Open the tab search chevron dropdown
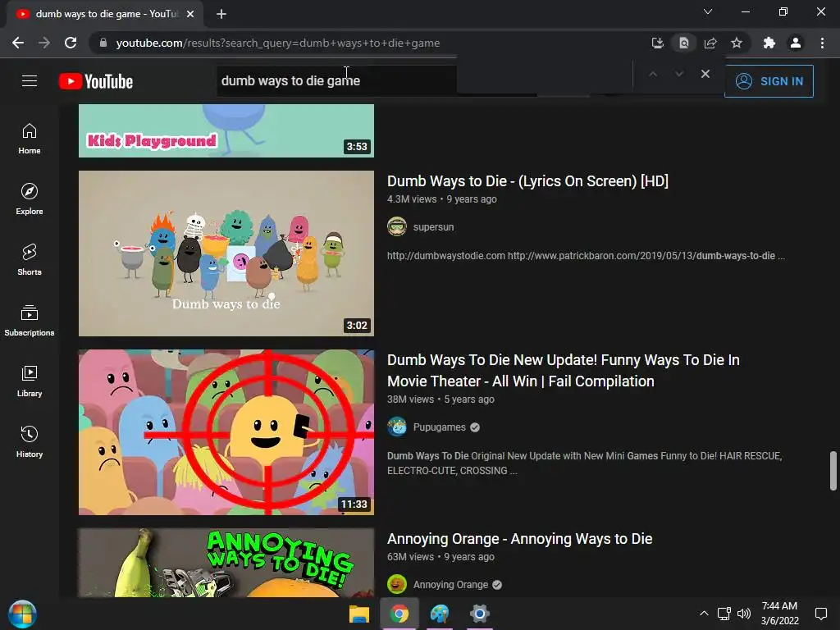840x630 pixels. click(x=708, y=11)
